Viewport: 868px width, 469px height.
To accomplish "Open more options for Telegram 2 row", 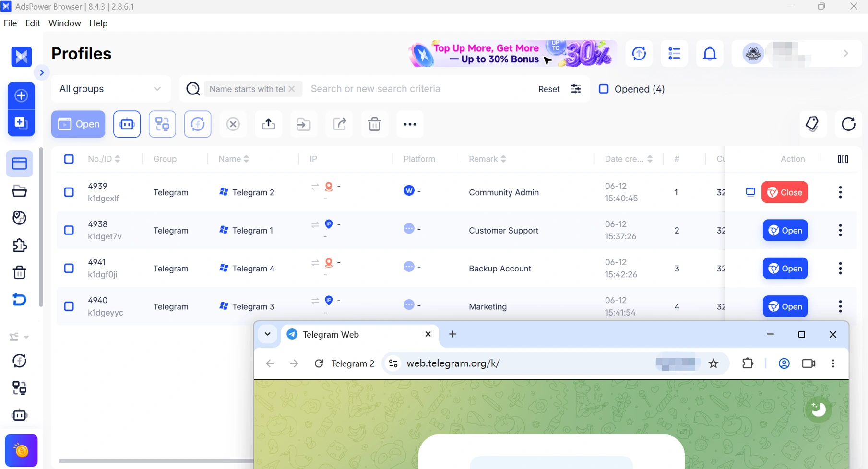I will [840, 192].
